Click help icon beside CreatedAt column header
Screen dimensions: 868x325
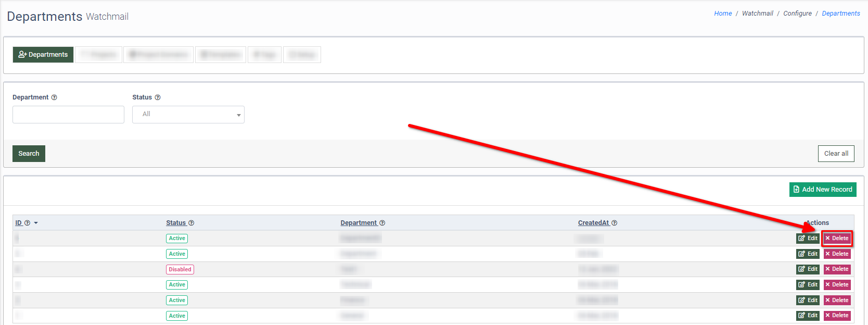coord(614,223)
